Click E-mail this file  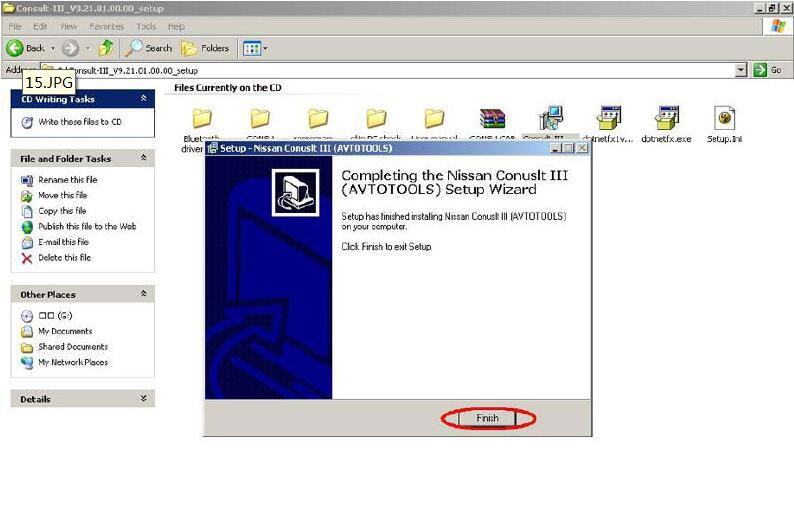click(x=63, y=242)
